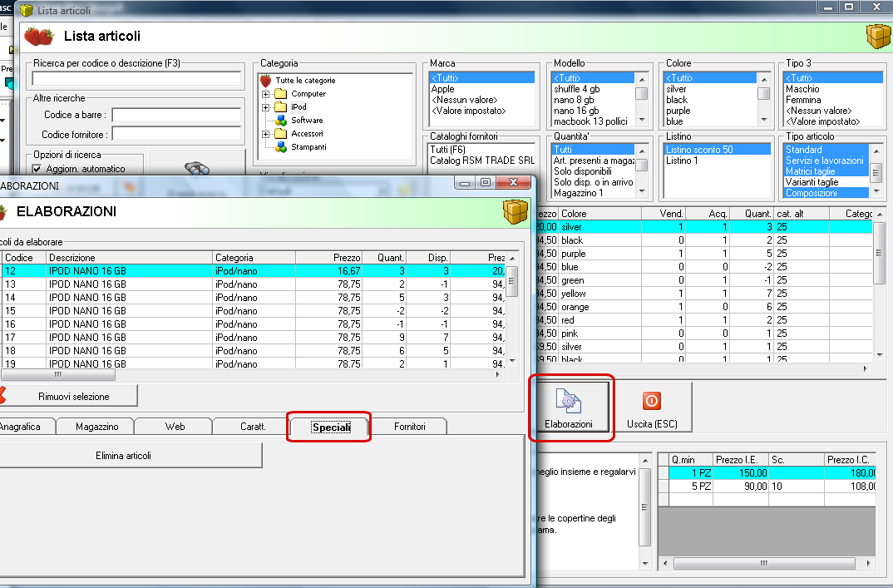Select row with code 15 in Elaborazioni

click(254, 311)
